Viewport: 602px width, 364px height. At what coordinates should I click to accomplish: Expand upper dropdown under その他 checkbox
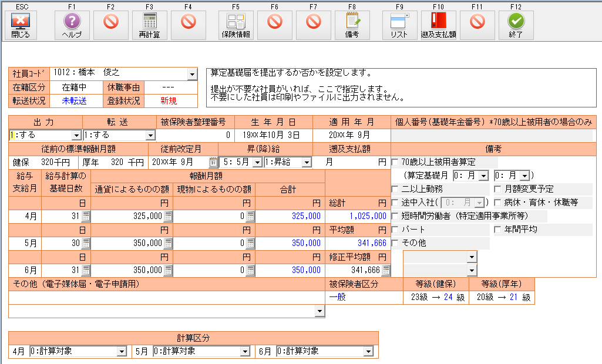472,257
